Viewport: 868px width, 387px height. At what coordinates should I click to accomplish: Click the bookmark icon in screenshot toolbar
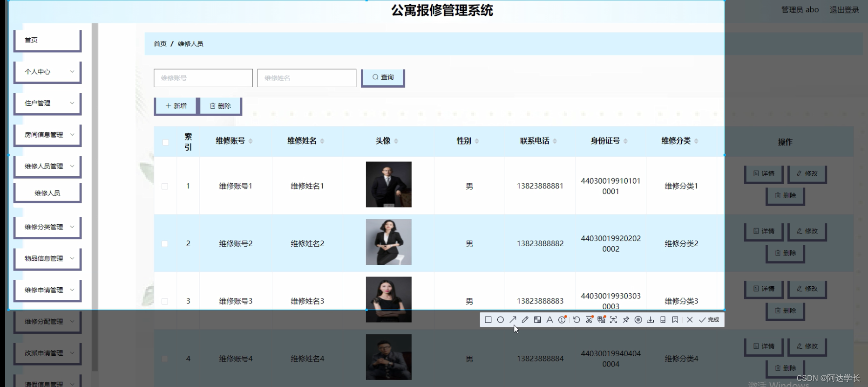pos(675,320)
